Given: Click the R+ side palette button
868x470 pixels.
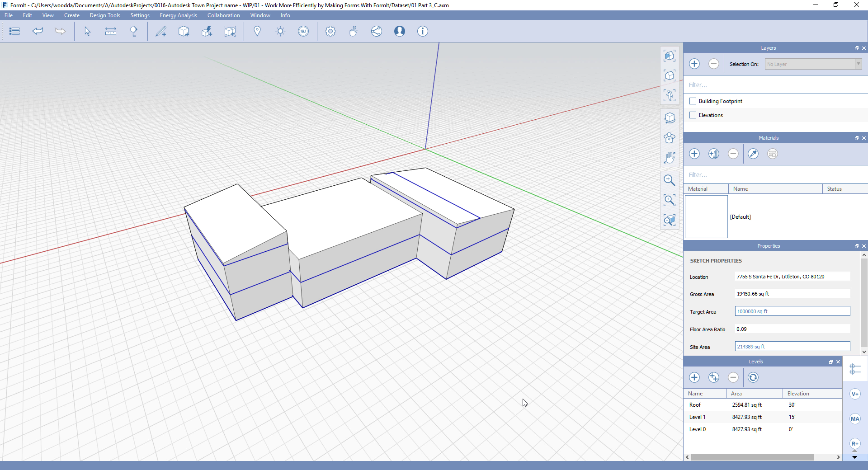Looking at the screenshot, I should tap(855, 444).
